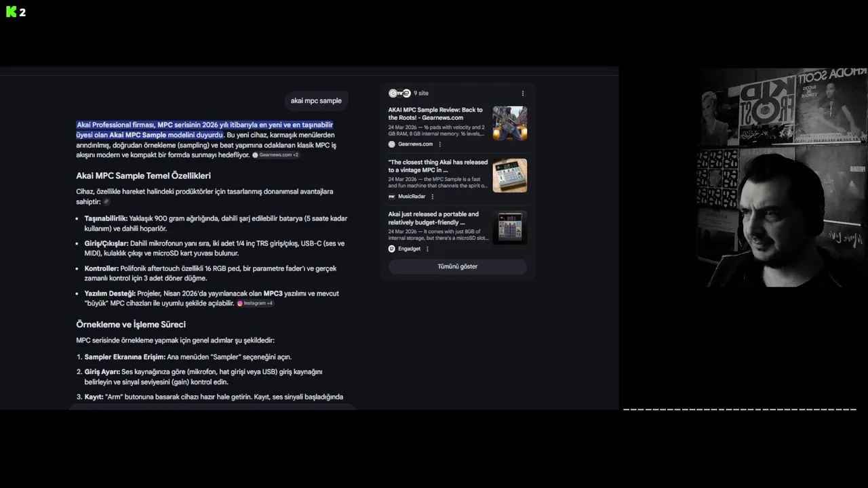Click the 'Engadget' source name label
The width and height of the screenshot is (868, 488).
tap(409, 249)
